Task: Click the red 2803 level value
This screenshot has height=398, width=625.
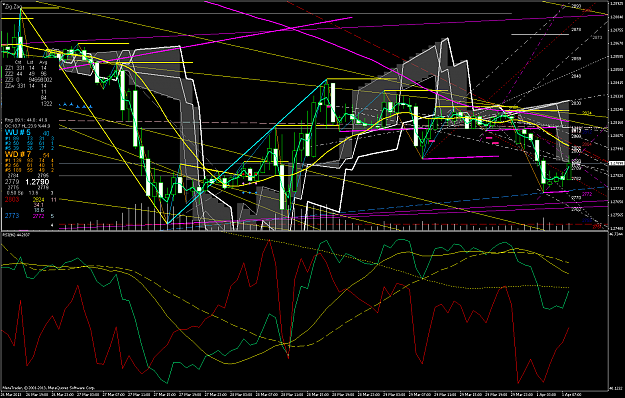Action: point(12,199)
